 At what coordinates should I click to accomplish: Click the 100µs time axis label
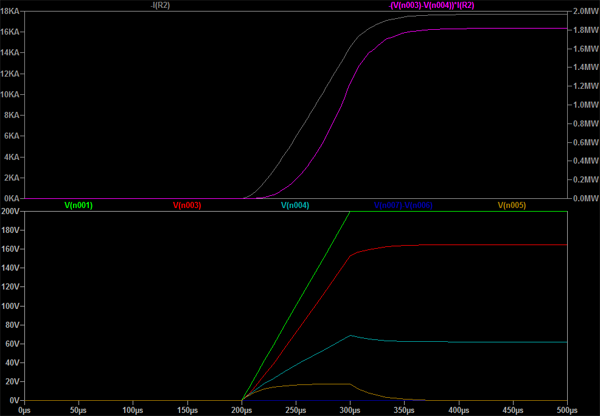(133, 411)
